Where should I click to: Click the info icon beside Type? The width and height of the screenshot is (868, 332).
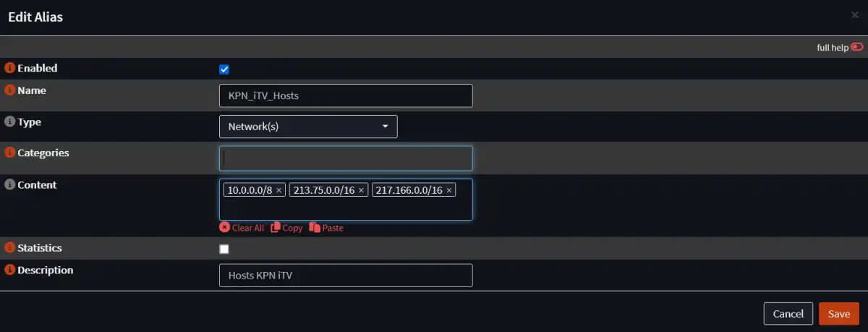[10, 122]
